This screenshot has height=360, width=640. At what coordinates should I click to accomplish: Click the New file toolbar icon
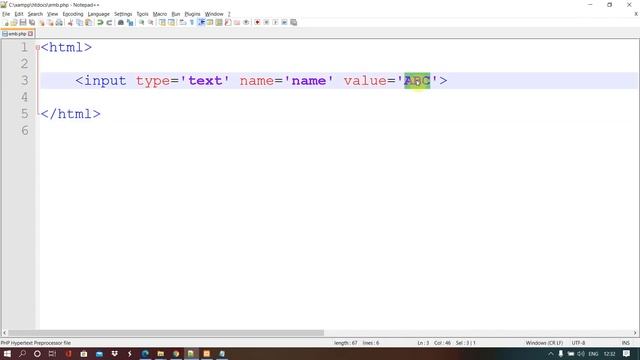[x=5, y=22]
